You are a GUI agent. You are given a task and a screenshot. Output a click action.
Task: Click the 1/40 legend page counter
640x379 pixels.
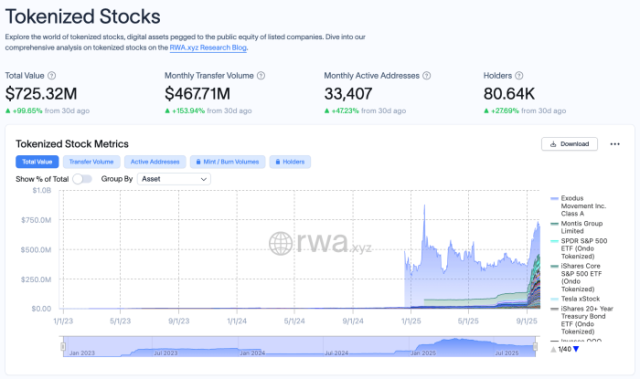coord(564,349)
